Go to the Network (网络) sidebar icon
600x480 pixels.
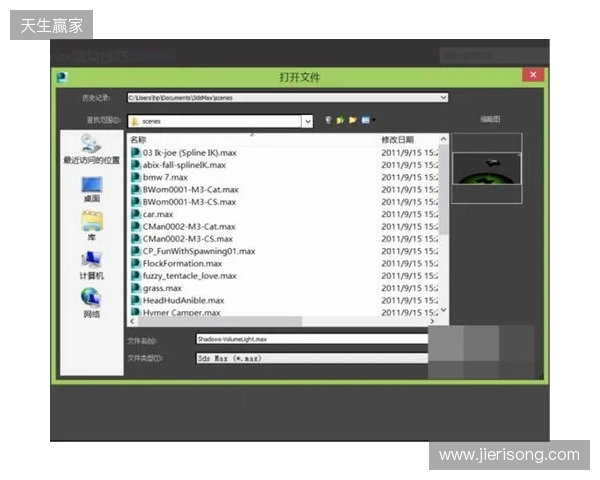coord(91,301)
